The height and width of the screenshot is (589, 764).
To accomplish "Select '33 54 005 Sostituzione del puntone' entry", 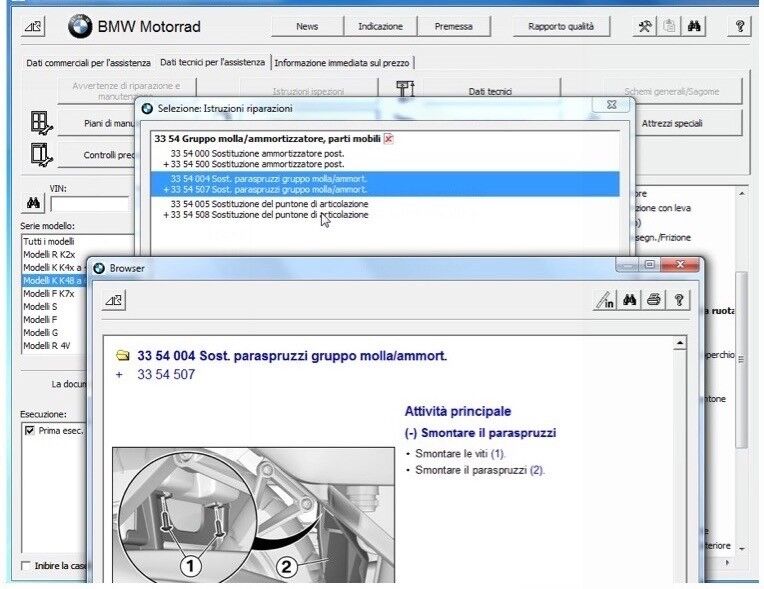I will [x=268, y=204].
